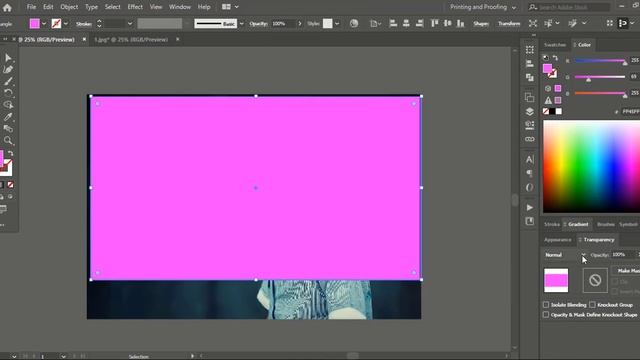
Task: Click the white swatch in Color panel
Action: pos(559,111)
